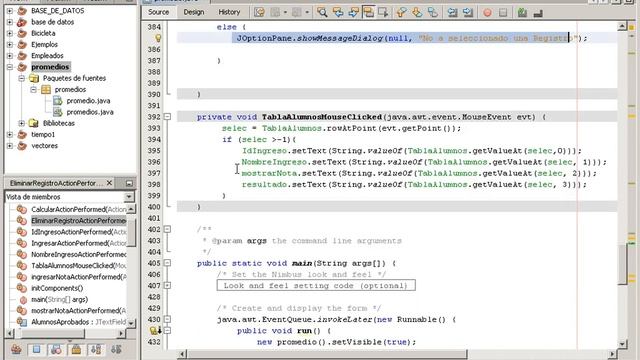This screenshot has height=360, width=640.
Task: Collapse main method fold at line 405
Action: [167, 263]
